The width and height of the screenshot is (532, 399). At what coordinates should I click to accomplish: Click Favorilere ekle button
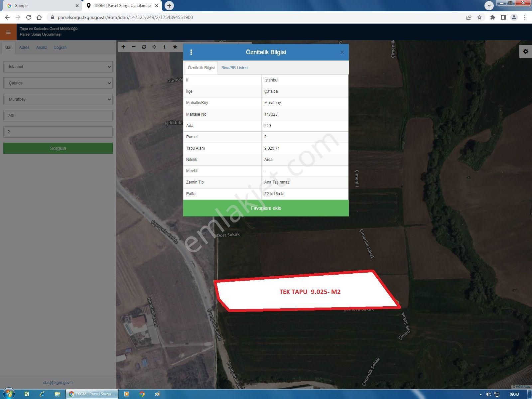(x=266, y=208)
